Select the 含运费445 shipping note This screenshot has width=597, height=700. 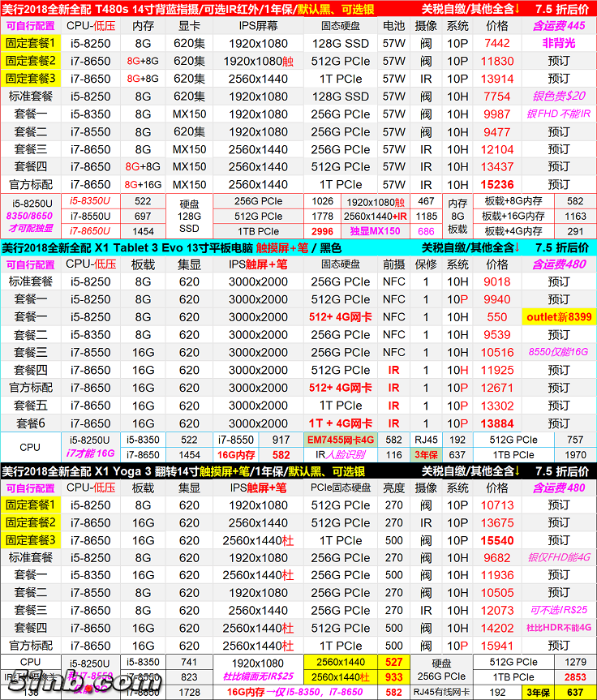click(558, 26)
